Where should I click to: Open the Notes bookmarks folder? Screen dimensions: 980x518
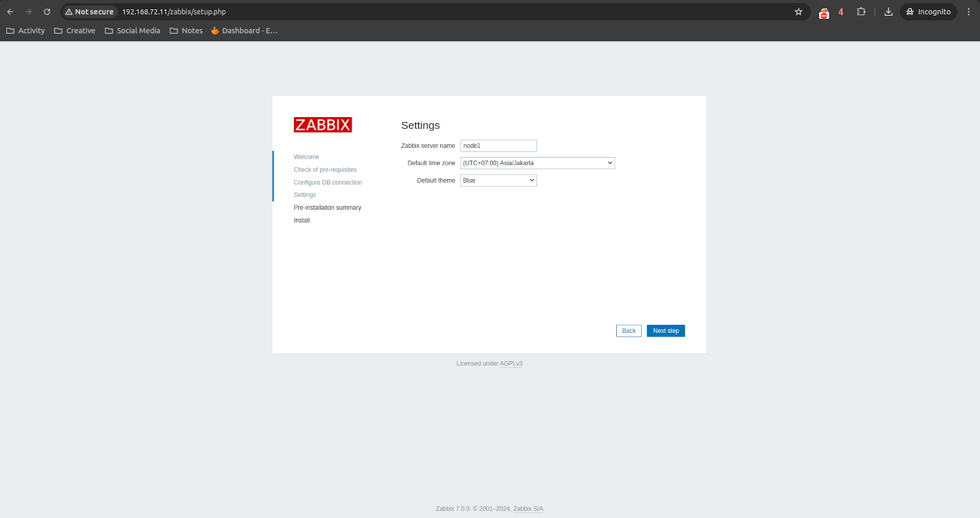(x=186, y=31)
